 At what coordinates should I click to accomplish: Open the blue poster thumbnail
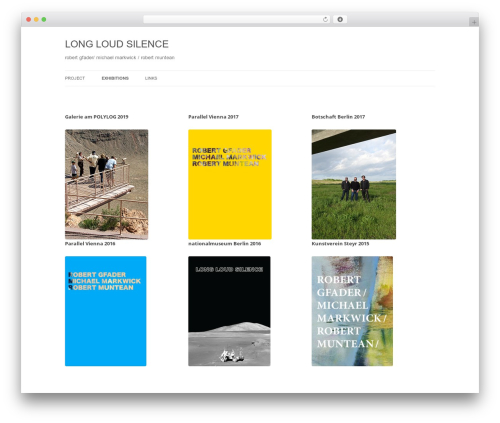(x=106, y=311)
